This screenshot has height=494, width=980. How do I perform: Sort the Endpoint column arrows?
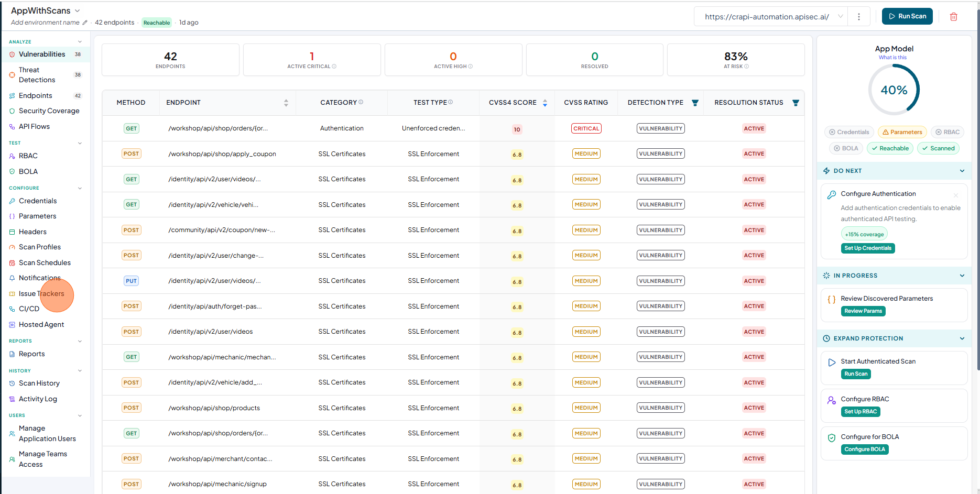click(286, 103)
